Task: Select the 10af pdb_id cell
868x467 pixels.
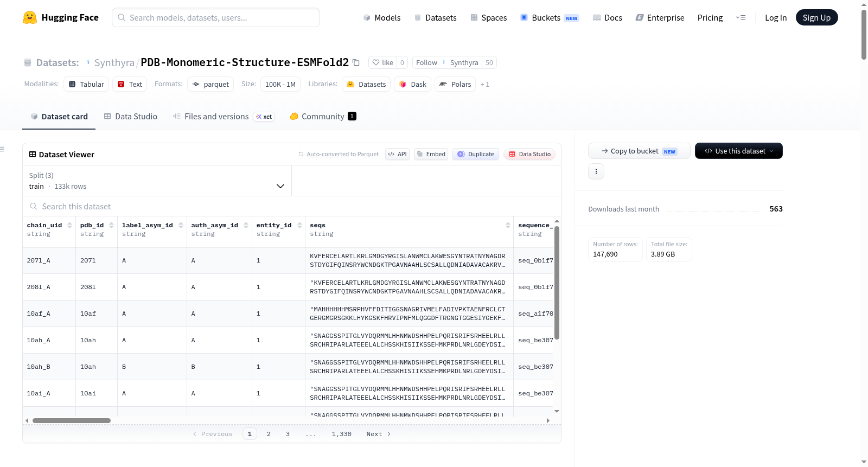Action: (x=97, y=314)
